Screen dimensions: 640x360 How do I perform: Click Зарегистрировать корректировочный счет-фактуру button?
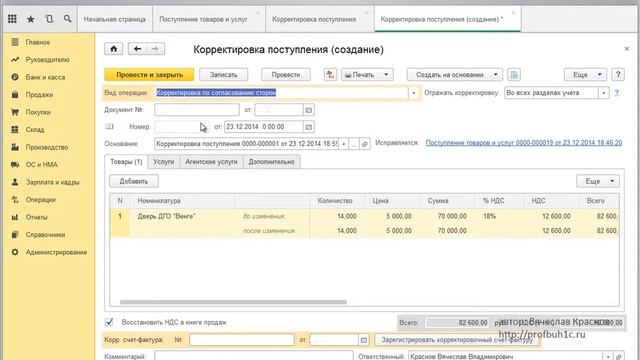pyautogui.click(x=457, y=340)
